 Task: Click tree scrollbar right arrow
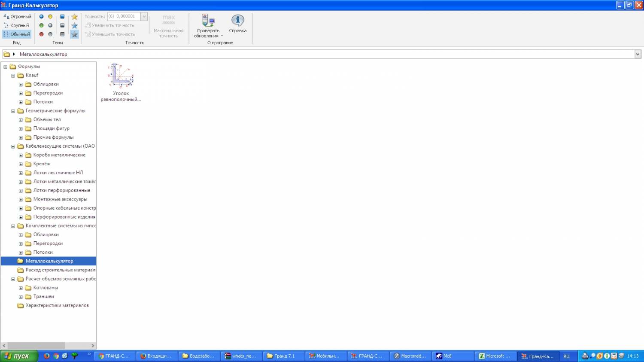tap(93, 346)
